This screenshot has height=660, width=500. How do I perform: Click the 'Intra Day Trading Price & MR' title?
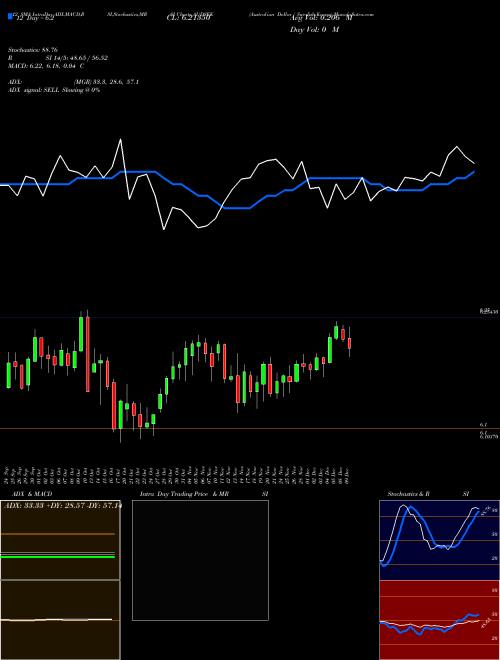[x=184, y=494]
